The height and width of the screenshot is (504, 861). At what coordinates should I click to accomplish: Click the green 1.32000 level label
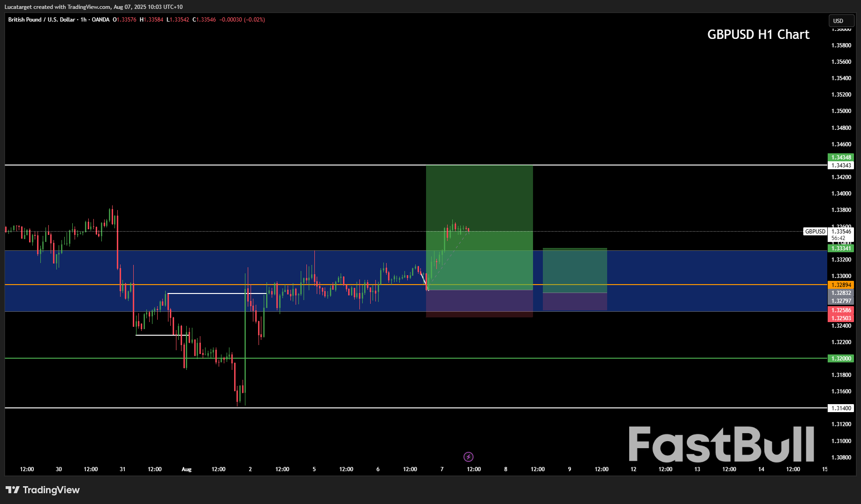(842, 358)
